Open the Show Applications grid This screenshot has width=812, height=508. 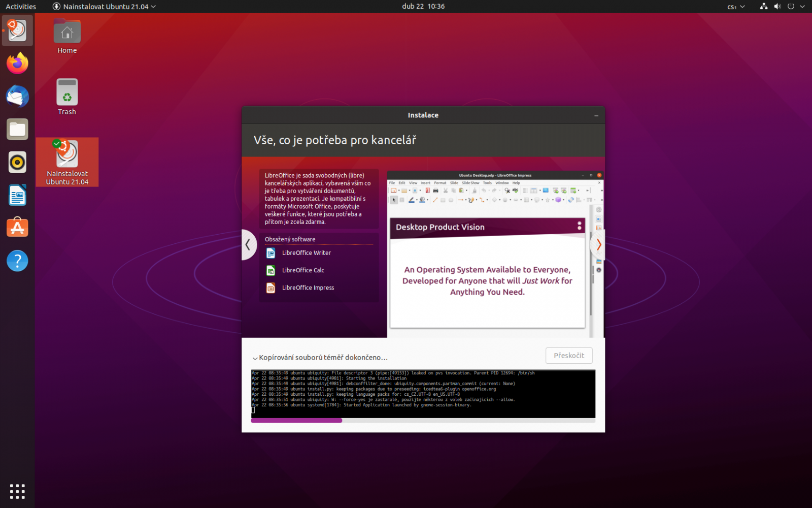[17, 491]
